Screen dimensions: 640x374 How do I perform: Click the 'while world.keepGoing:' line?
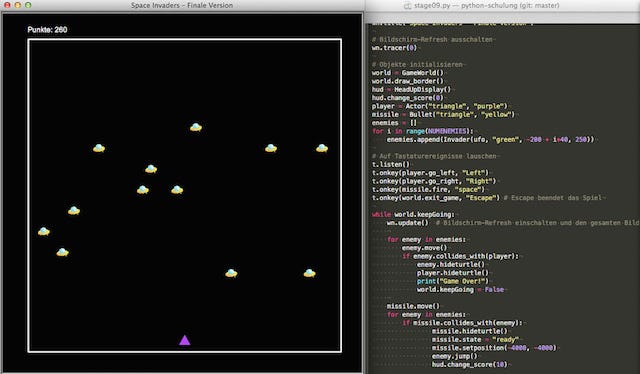click(x=413, y=214)
